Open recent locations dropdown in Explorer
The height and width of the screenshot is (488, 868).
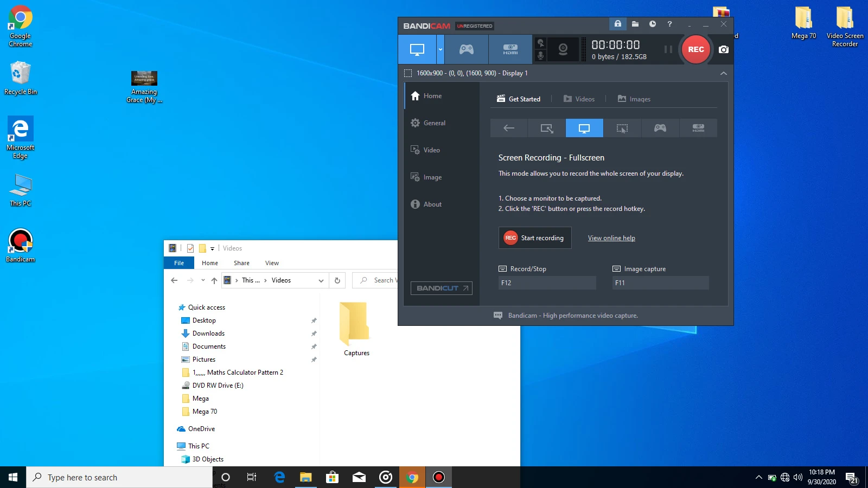tap(203, 280)
